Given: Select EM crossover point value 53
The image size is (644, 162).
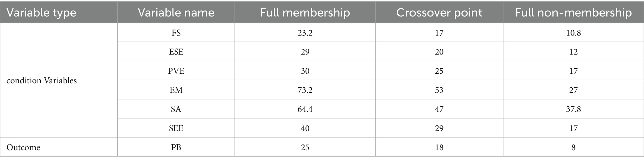Looking at the screenshot, I should tap(439, 90).
